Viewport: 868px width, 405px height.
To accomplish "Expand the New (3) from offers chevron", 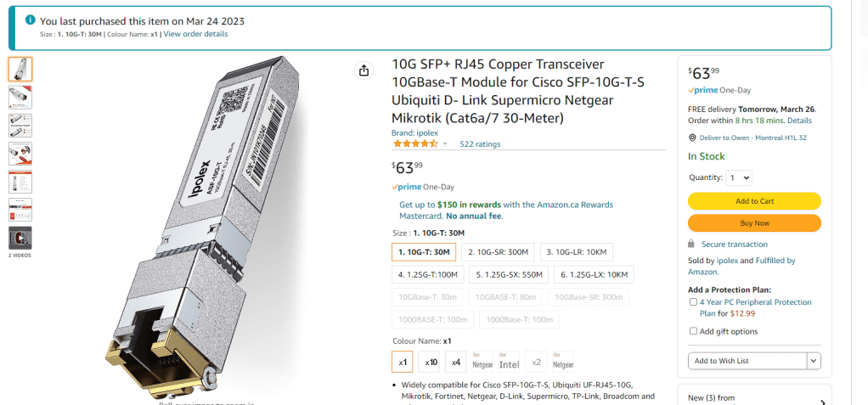I will 821,403.
